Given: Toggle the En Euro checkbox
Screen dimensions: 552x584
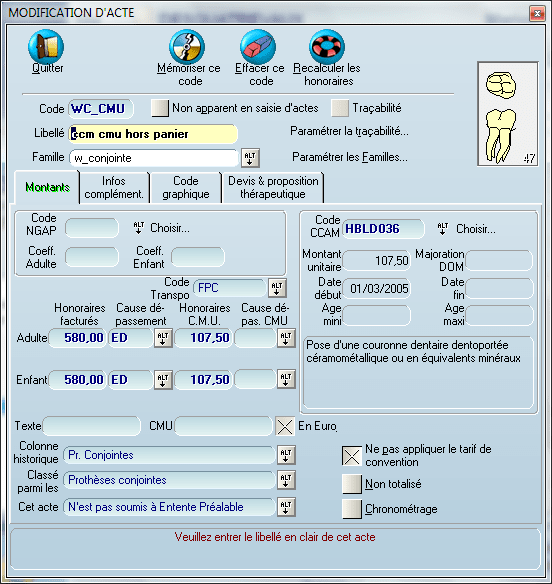Looking at the screenshot, I should [285, 426].
